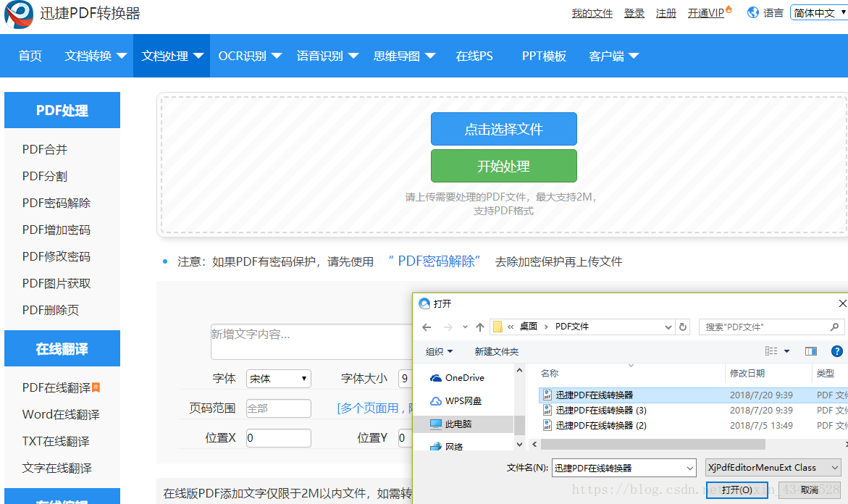Open the 客户端 dropdown menu
Image resolution: width=848 pixels, height=504 pixels.
614,56
